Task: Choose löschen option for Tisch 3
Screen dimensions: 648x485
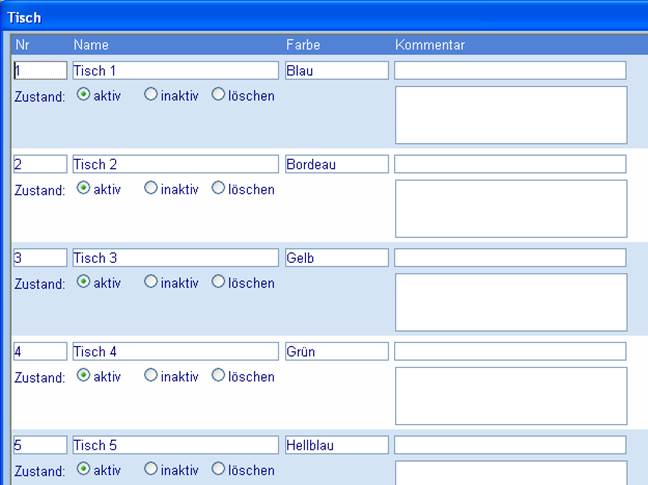Action: point(218,283)
